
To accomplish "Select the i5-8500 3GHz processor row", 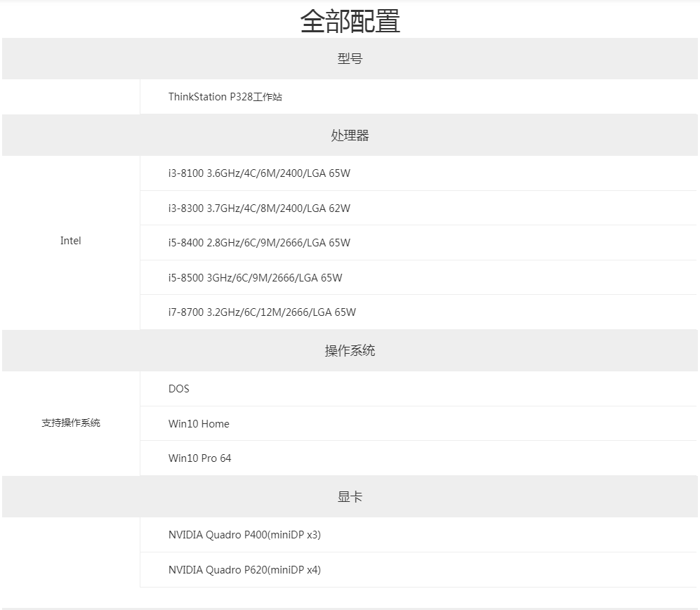I will pos(418,277).
